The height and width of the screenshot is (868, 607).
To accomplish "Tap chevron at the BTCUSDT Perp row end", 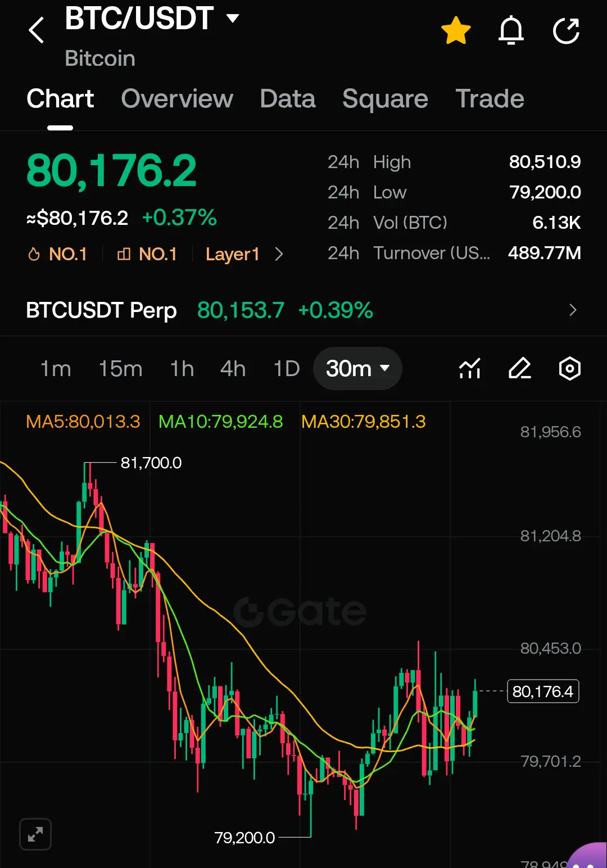I will 573,310.
